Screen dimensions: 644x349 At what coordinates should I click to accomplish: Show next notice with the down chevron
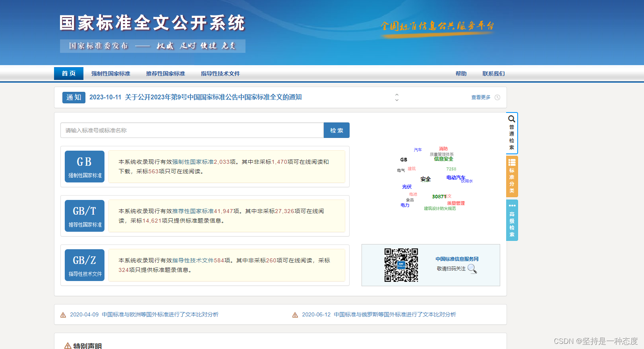coord(397,100)
